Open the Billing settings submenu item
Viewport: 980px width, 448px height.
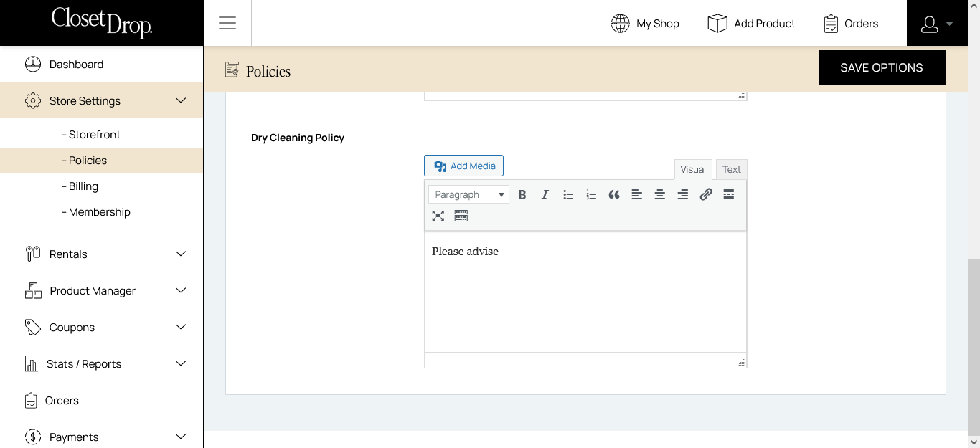point(83,186)
